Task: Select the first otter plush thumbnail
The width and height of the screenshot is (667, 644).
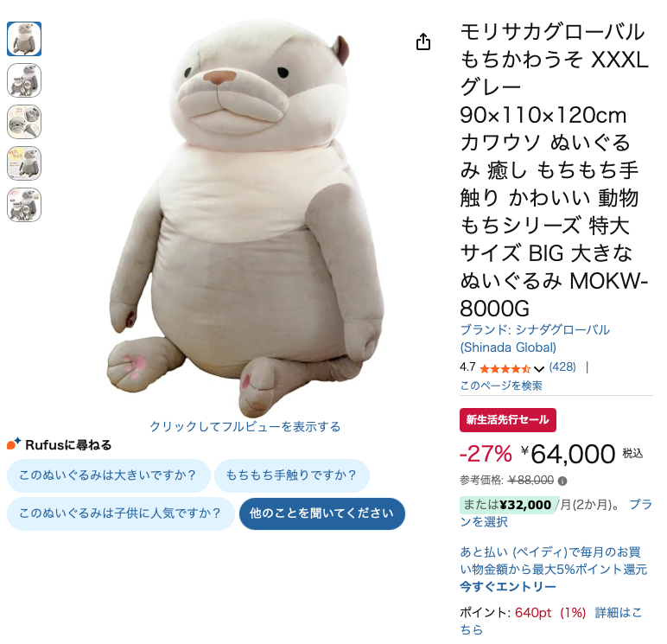Action: pyautogui.click(x=24, y=39)
